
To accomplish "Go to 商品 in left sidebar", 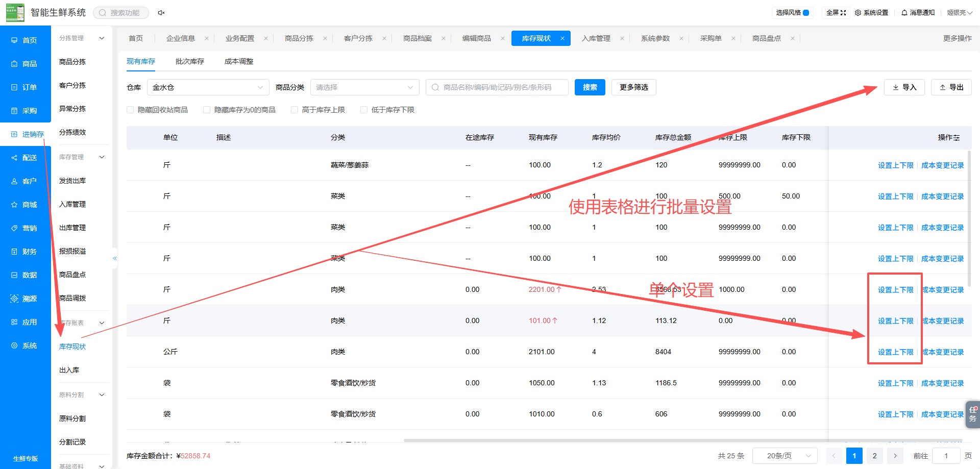I will (x=26, y=64).
